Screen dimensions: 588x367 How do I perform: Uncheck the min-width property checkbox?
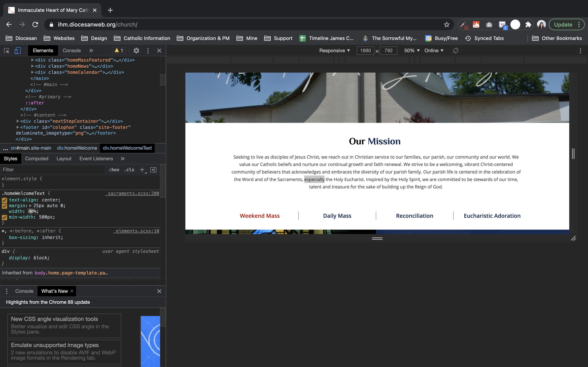click(4, 218)
